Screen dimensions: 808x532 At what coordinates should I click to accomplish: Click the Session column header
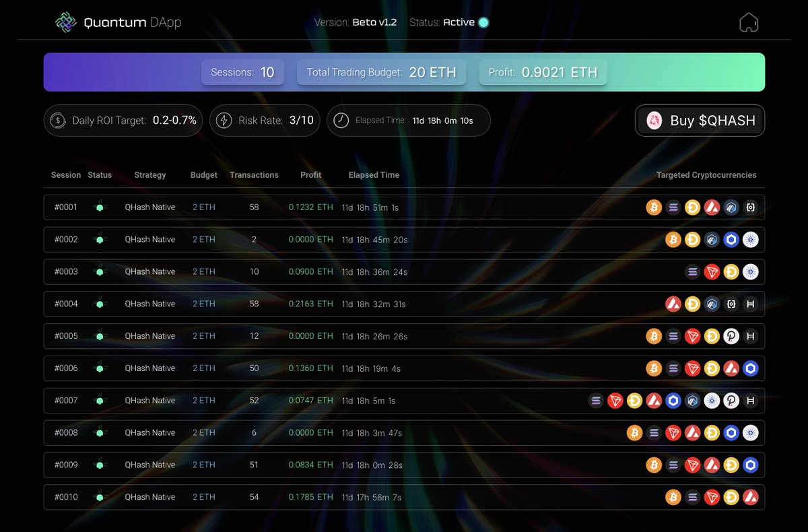click(66, 175)
